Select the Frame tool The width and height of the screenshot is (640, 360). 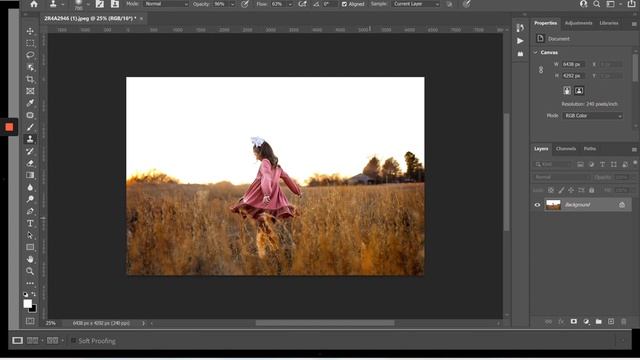pyautogui.click(x=30, y=91)
